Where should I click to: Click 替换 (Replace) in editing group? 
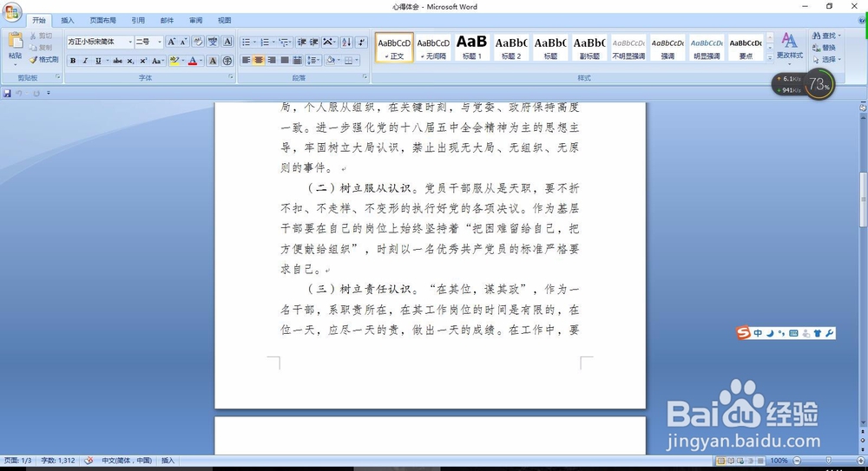pos(825,48)
